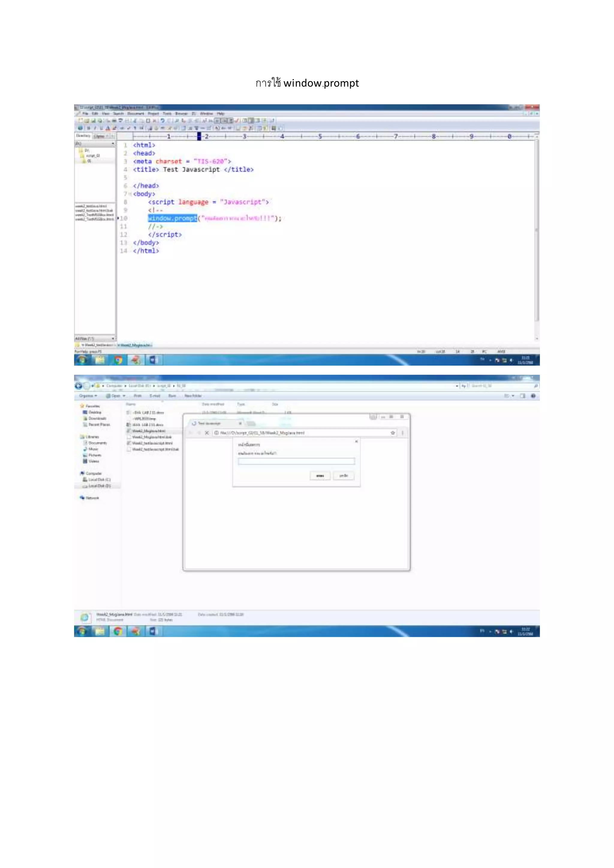Viewport: 614px width, 868px height.
Task: Click the Paste icon in EditPlus toolbar
Action: 148,120
